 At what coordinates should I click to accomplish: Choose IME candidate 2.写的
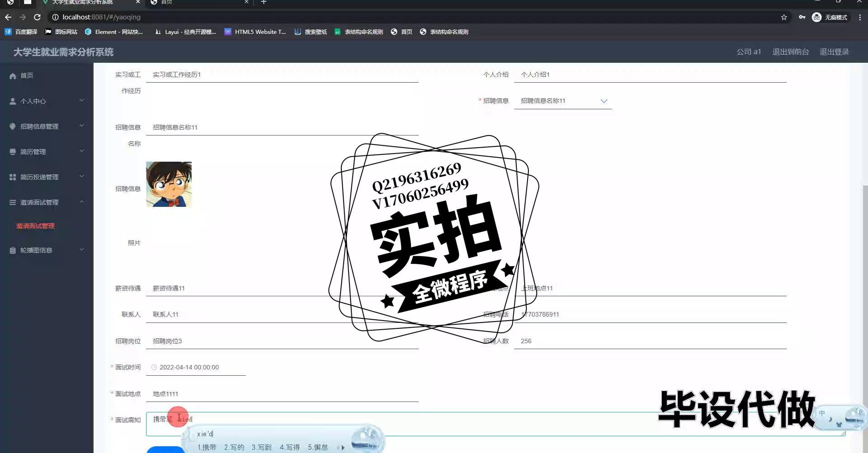234,447
